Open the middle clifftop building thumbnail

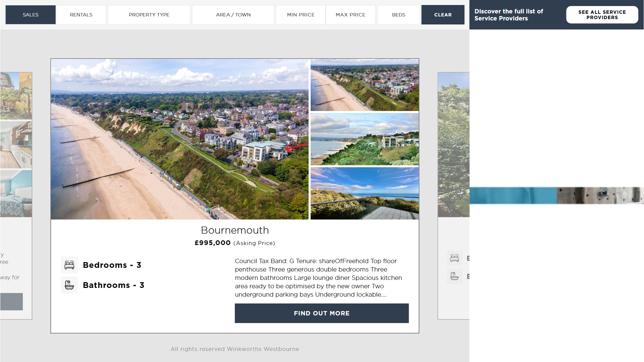click(365, 139)
